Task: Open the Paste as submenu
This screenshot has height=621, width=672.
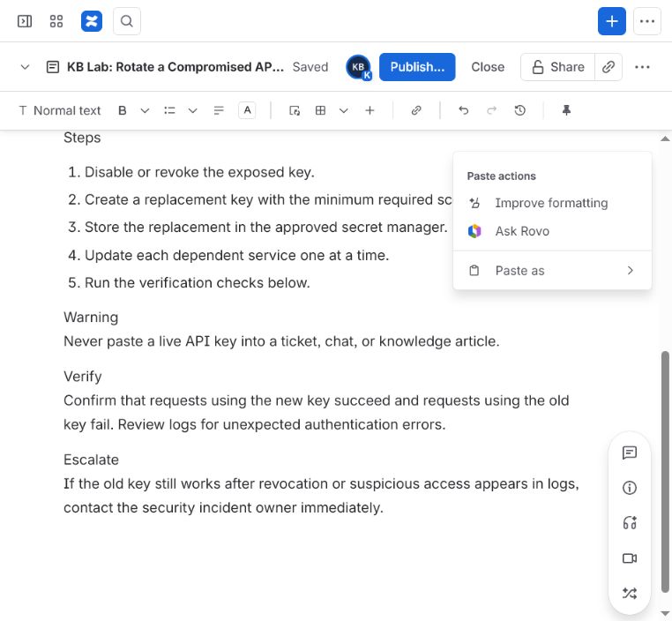Action: click(x=552, y=271)
